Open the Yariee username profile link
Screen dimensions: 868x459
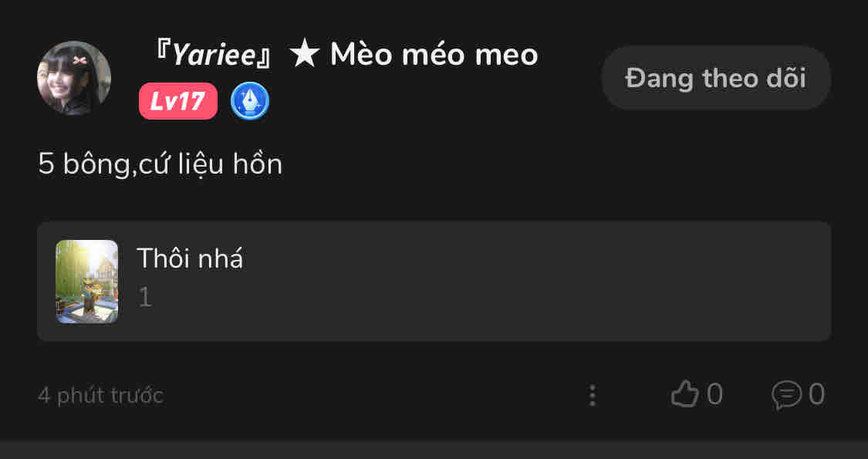(x=214, y=56)
